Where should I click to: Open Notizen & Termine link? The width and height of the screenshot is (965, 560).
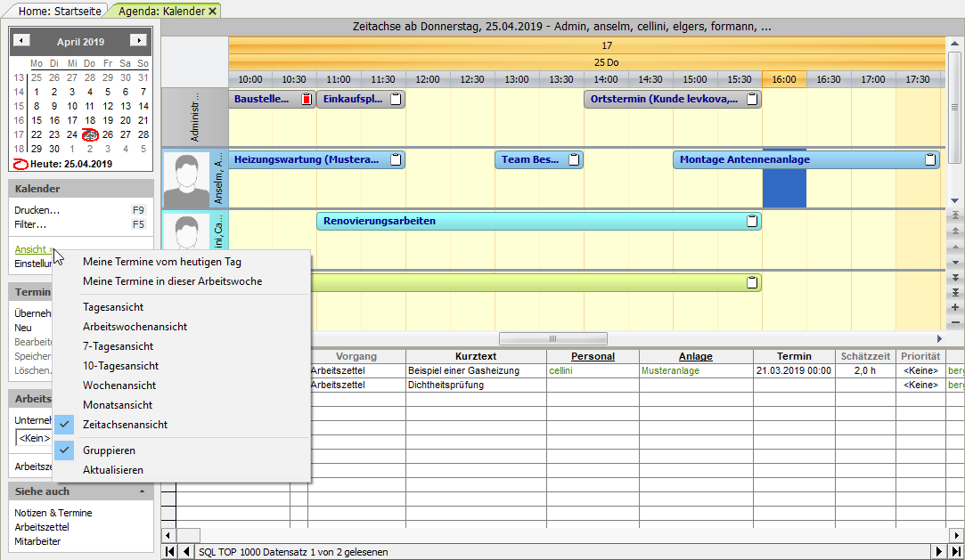53,513
